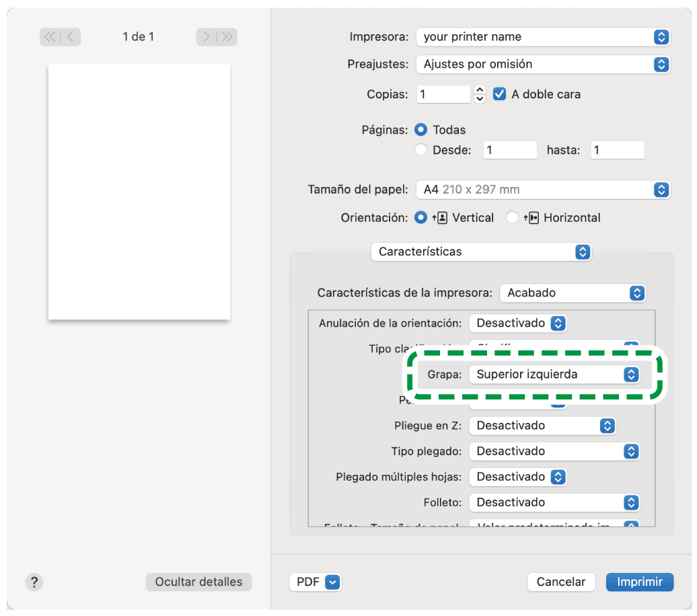Go to the next page in preview
The width and height of the screenshot is (697, 616).
point(207,37)
